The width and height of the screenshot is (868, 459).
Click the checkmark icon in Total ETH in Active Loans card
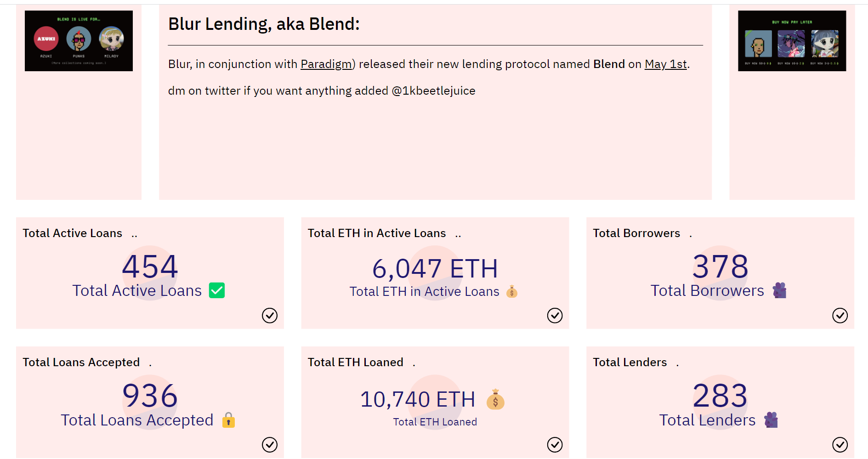click(555, 316)
